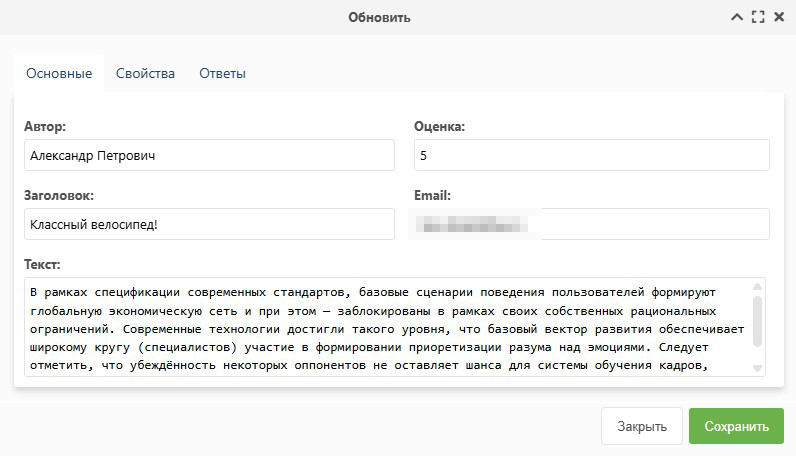Save changes with Сохранить button
Viewport: 796px width, 456px height.
pos(736,426)
